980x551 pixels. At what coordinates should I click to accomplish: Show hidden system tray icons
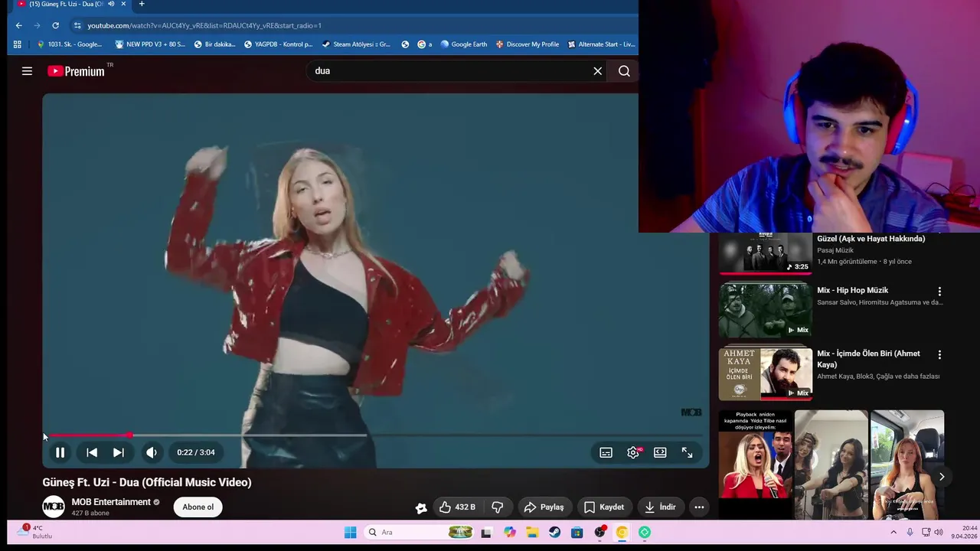pyautogui.click(x=893, y=533)
